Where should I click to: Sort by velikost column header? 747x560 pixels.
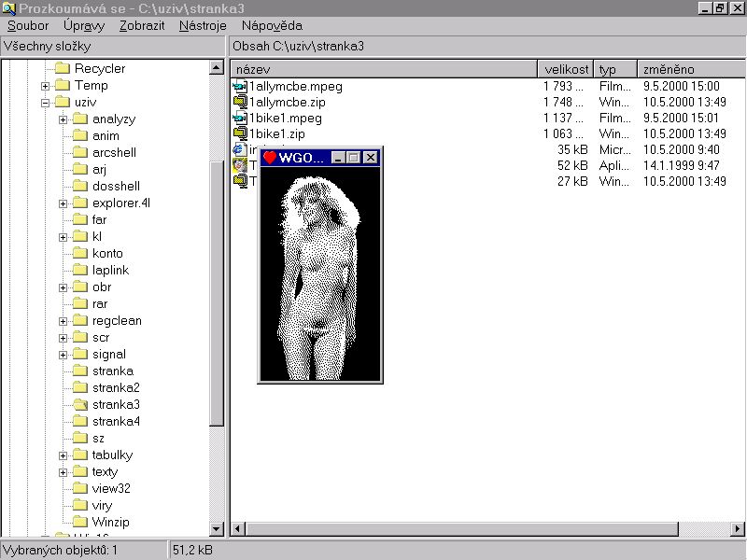(566, 69)
